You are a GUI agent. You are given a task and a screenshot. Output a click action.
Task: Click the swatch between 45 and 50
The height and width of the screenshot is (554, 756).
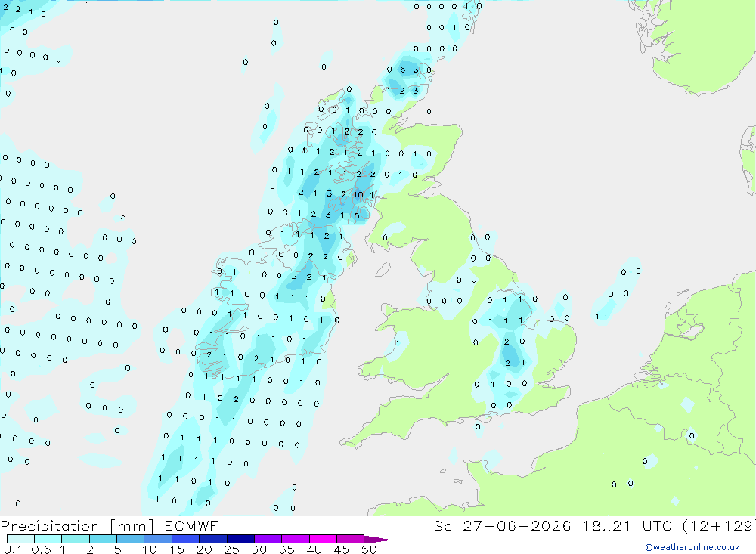351,539
